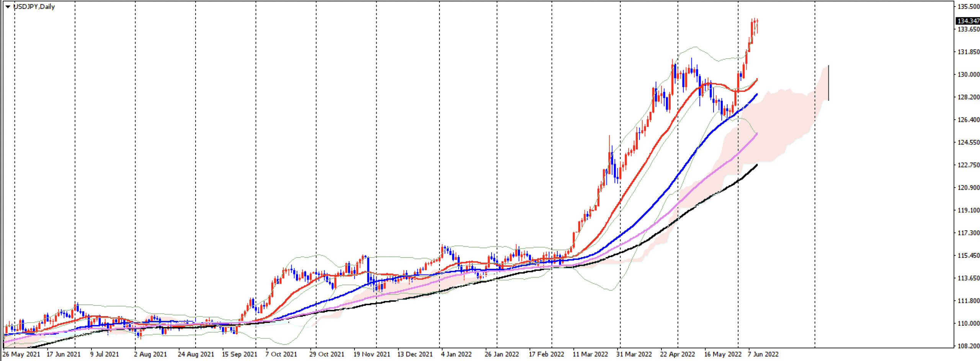Select the blue moving average line end
980x361 pixels.
coord(756,94)
